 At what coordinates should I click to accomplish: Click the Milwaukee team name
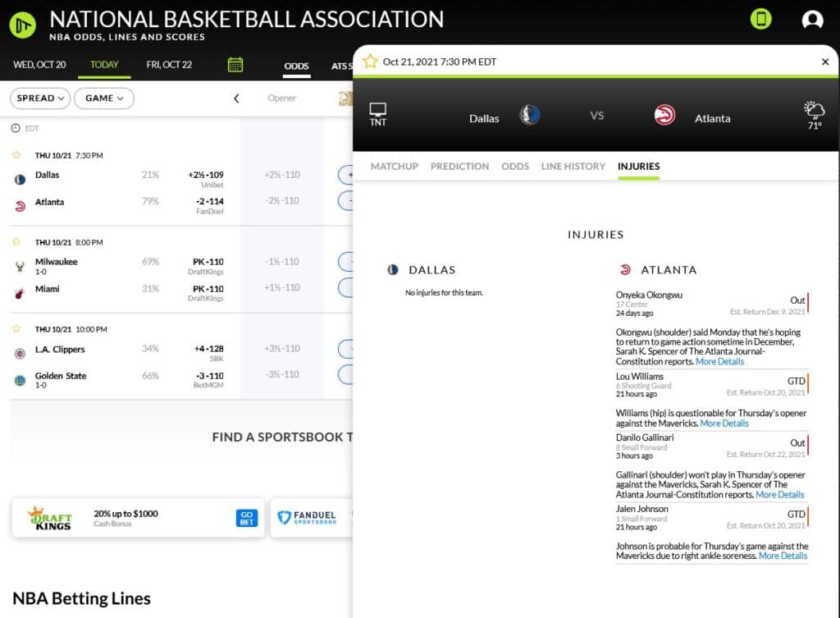click(x=57, y=262)
